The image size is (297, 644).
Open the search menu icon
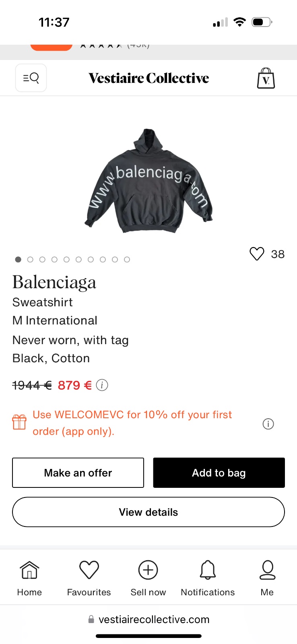[x=31, y=78]
